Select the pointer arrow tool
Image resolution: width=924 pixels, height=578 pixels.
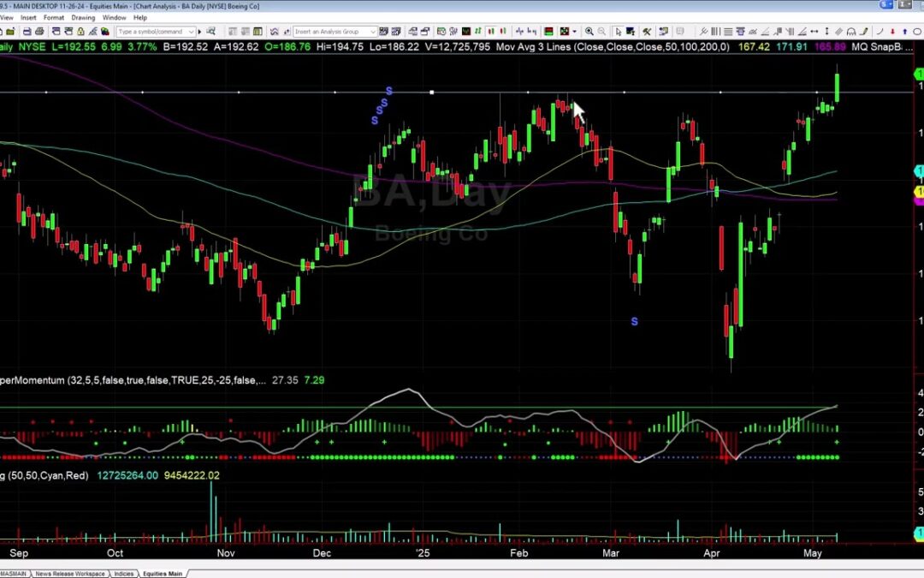click(x=619, y=32)
